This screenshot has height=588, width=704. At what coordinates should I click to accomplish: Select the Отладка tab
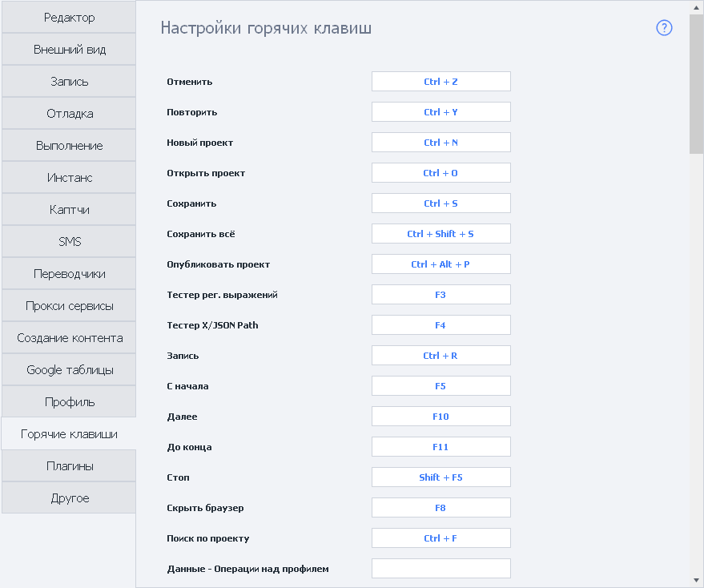coord(69,114)
